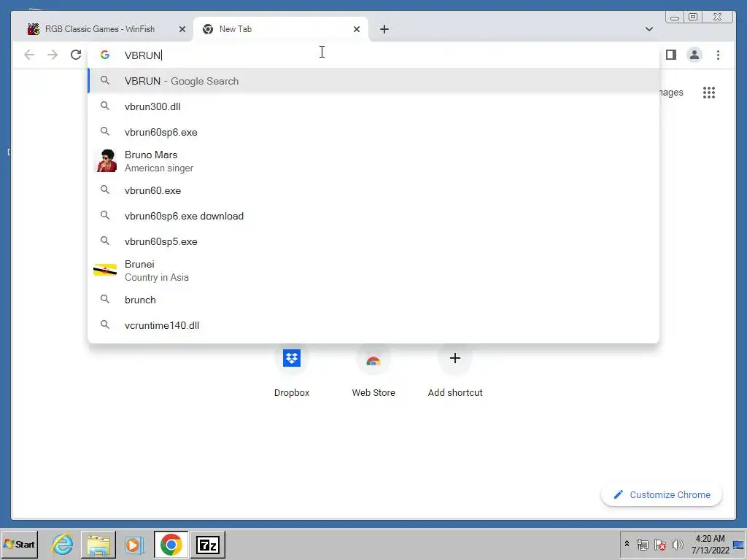This screenshot has width=747, height=560.
Task: Select vbrun300.dll suggestion
Action: click(x=373, y=106)
